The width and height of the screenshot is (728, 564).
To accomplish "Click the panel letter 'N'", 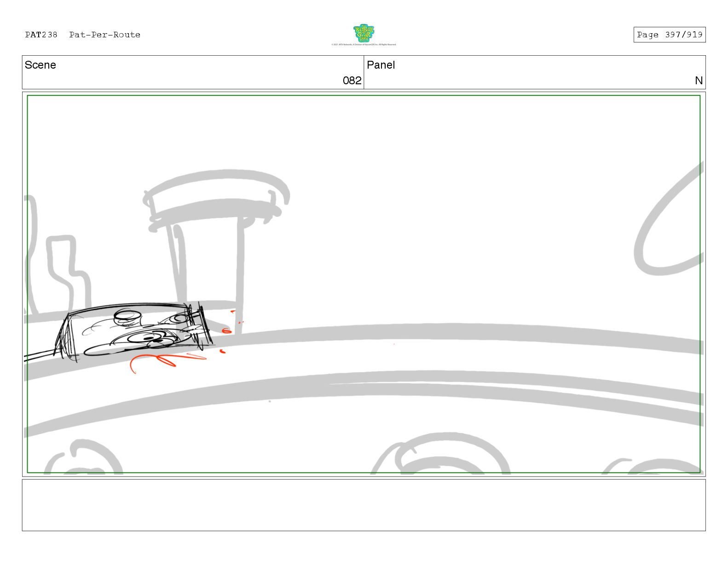I will 699,81.
